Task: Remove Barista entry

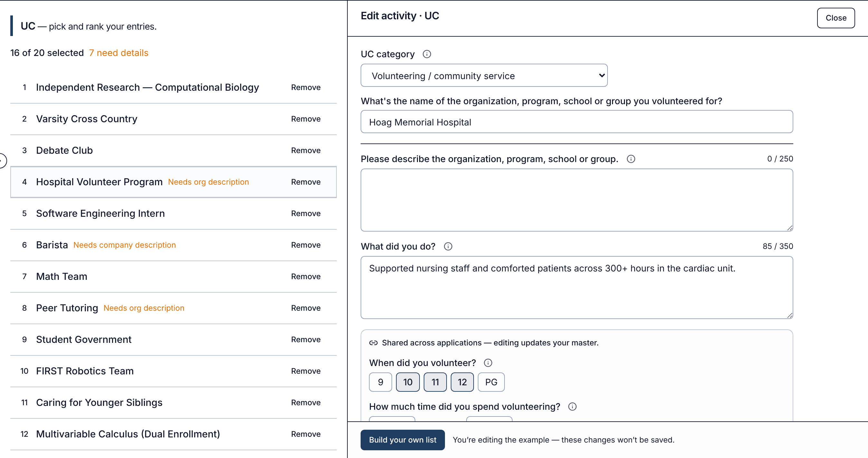Action: [x=306, y=245]
